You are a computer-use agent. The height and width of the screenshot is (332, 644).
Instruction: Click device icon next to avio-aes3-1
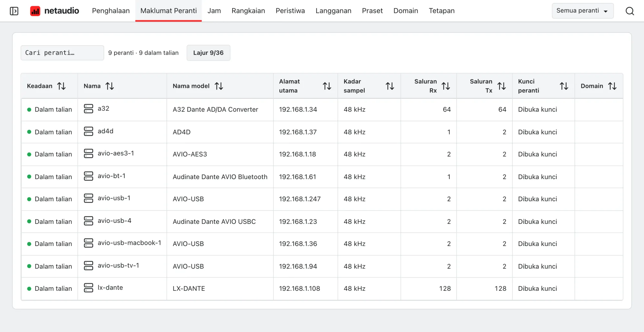click(89, 154)
